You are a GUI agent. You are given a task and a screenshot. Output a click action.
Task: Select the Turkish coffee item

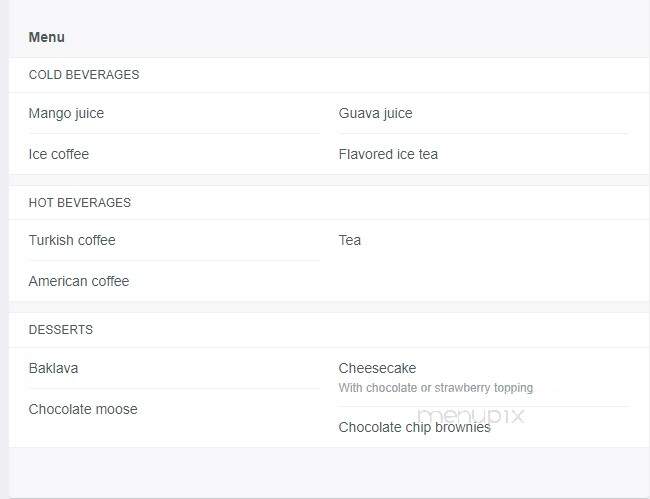[72, 240]
